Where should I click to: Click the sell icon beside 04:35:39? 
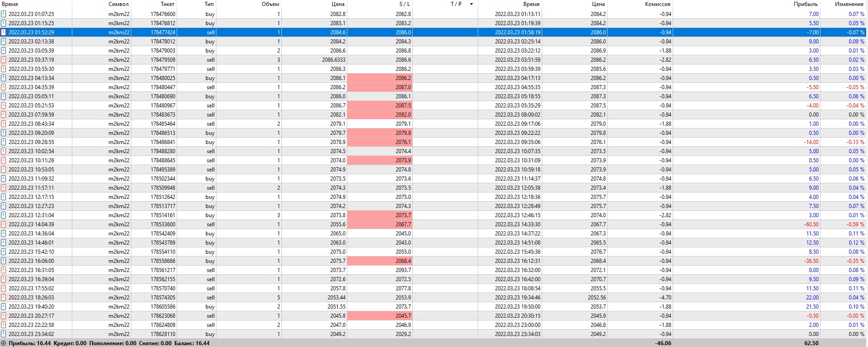(4, 87)
